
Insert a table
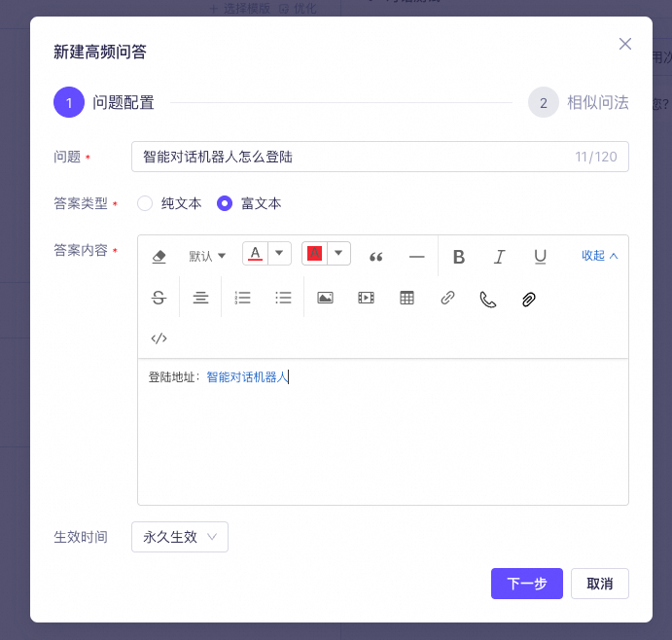pos(407,298)
